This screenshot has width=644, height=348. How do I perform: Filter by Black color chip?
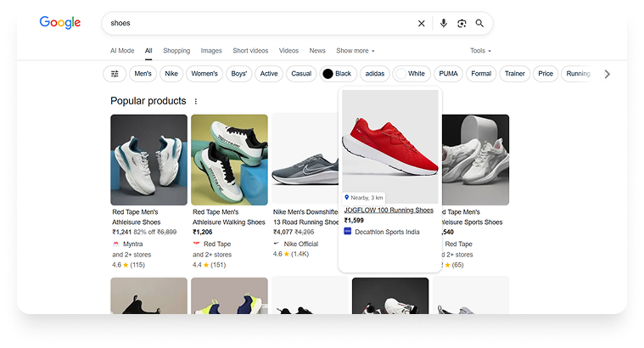tap(339, 74)
